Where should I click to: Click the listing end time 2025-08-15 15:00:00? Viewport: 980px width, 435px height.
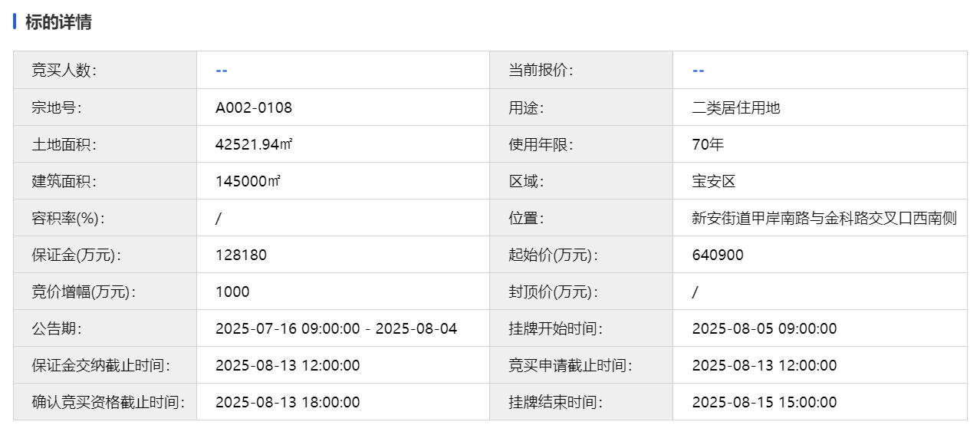pyautogui.click(x=765, y=402)
